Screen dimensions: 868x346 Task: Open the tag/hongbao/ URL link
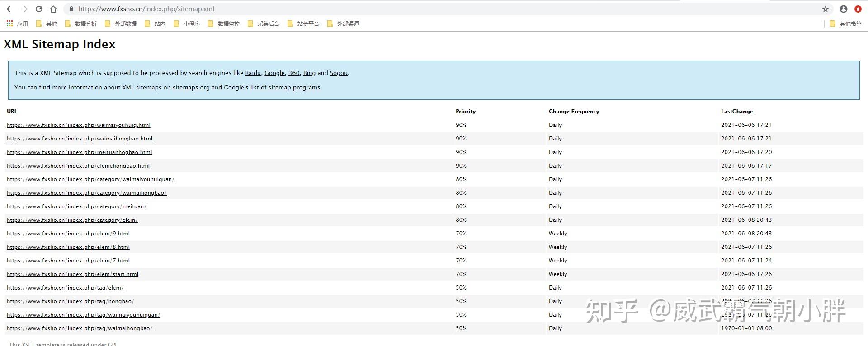[x=71, y=301]
